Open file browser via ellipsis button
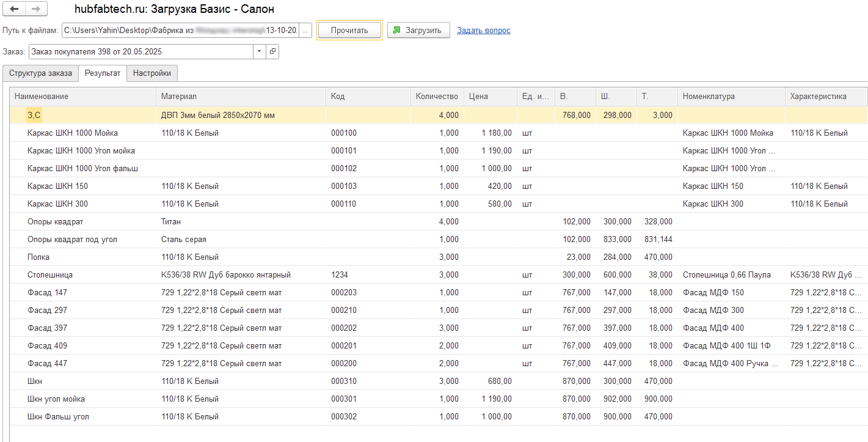Viewport: 868px width, 442px height. coord(306,30)
